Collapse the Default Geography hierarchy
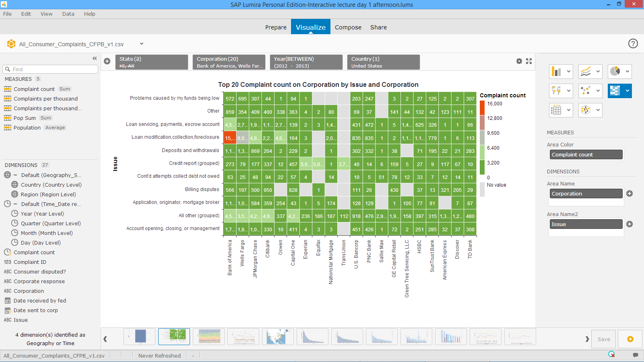Viewport: 644px width, 362px height. tap(15, 175)
